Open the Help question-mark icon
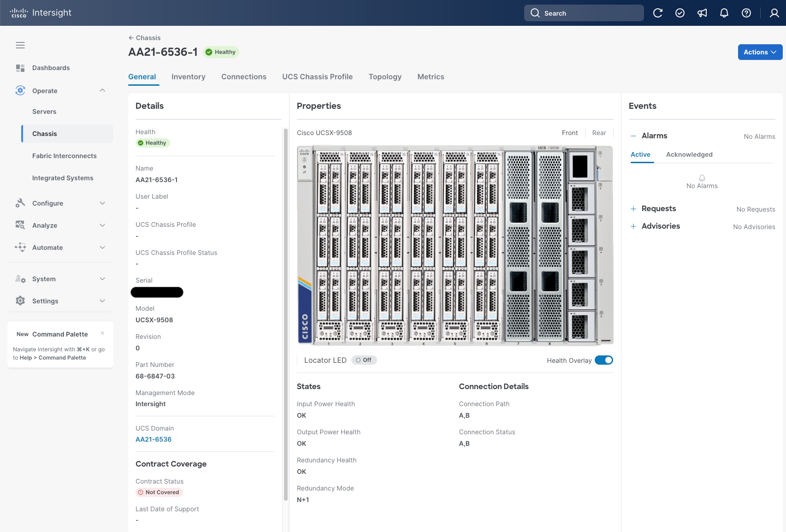Image resolution: width=786 pixels, height=532 pixels. (746, 13)
